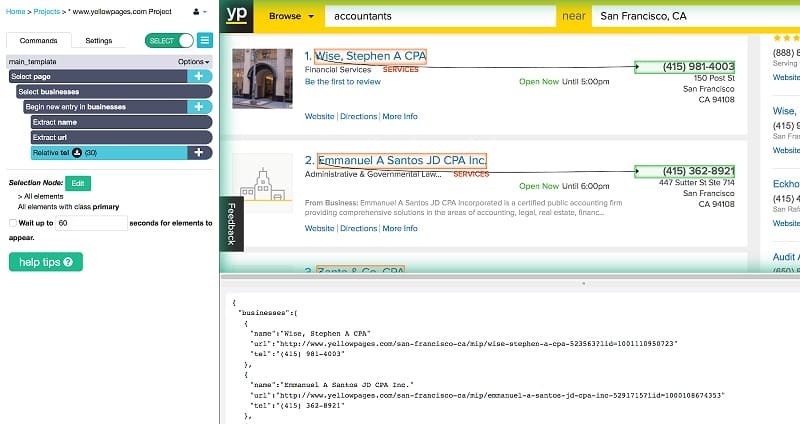
Task: Click the teal list menu icon beside SELECT
Action: pos(205,40)
